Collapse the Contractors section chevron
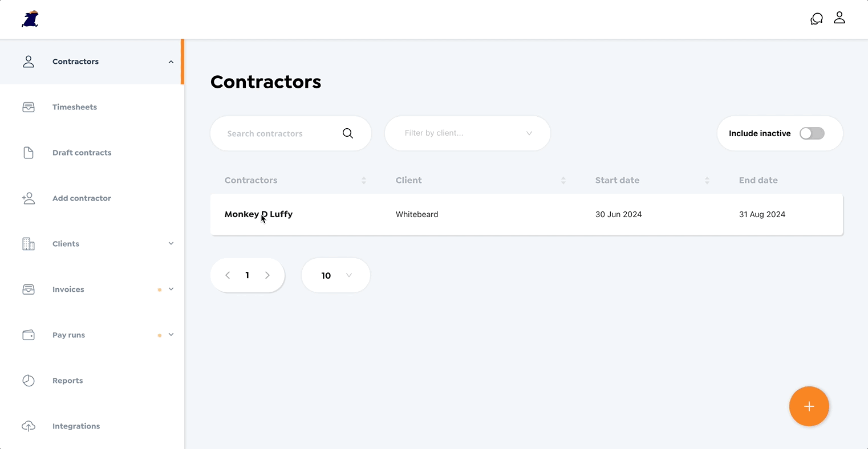Screen dimensions: 868x449 click(x=171, y=62)
